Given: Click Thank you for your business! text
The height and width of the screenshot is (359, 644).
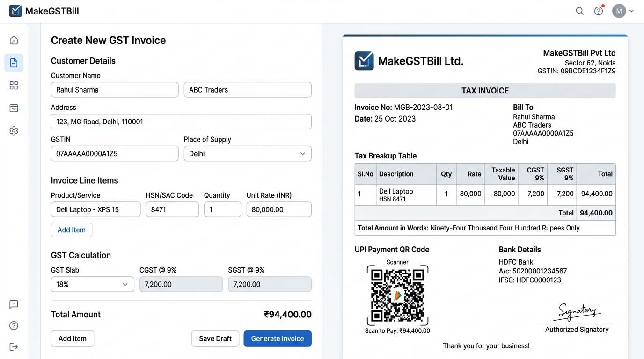Looking at the screenshot, I should [486, 346].
